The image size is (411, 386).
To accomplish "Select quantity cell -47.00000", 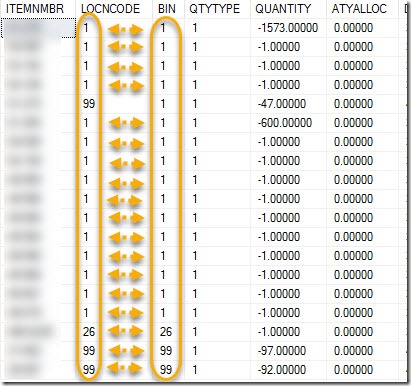I will coord(282,104).
